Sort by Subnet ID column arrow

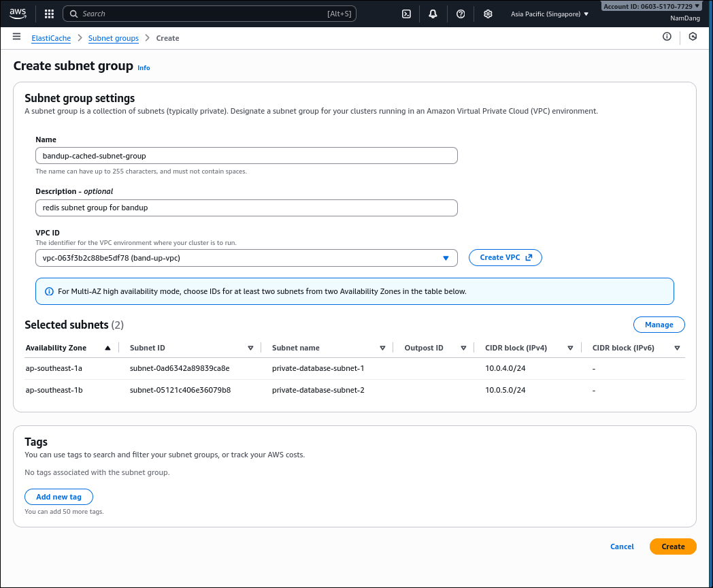click(250, 348)
